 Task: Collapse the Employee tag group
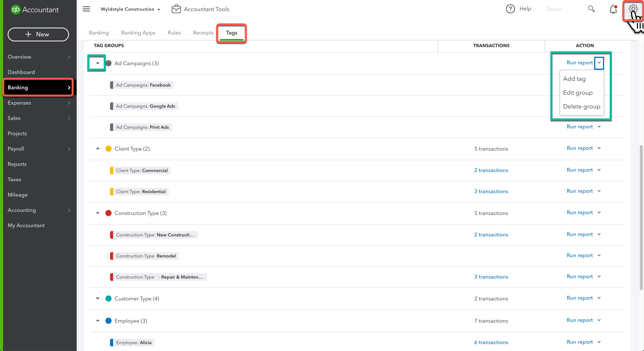[x=98, y=321]
